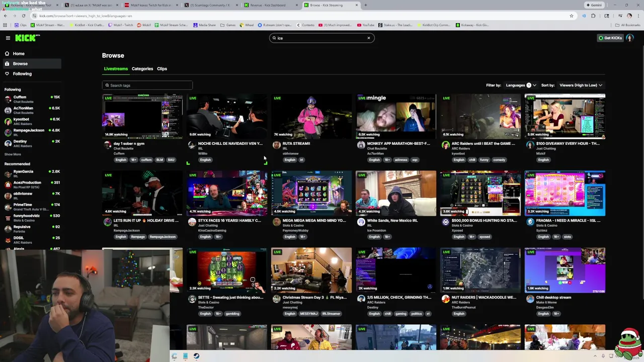Open 'NOCHE CHILL DE NAVIDAD' stream thumbnail
Image resolution: width=644 pixels, height=362 pixels.
click(227, 116)
